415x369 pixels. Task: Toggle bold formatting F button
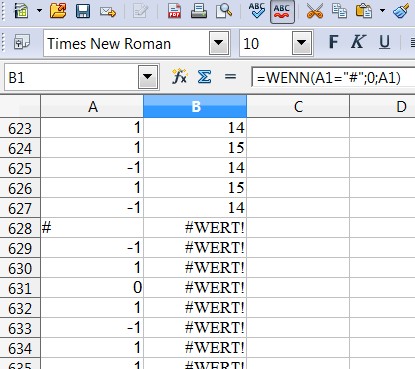click(x=333, y=42)
